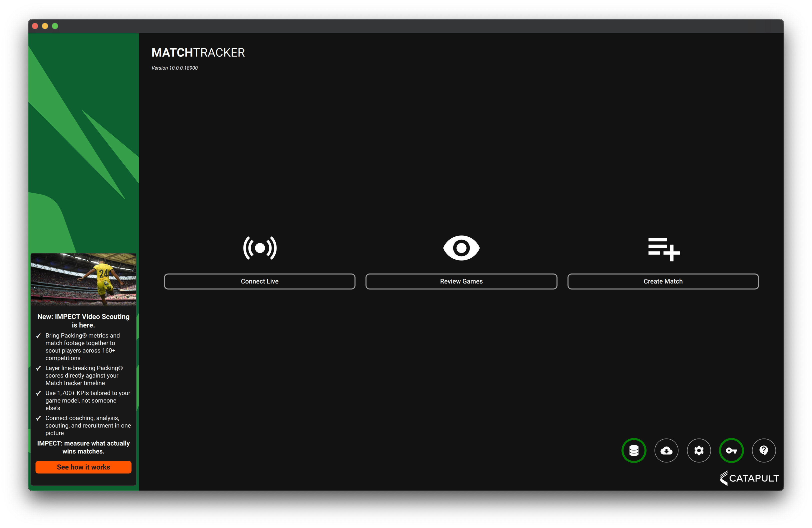Image resolution: width=812 pixels, height=528 pixels.
Task: Choose the Create Match button
Action: click(x=663, y=281)
